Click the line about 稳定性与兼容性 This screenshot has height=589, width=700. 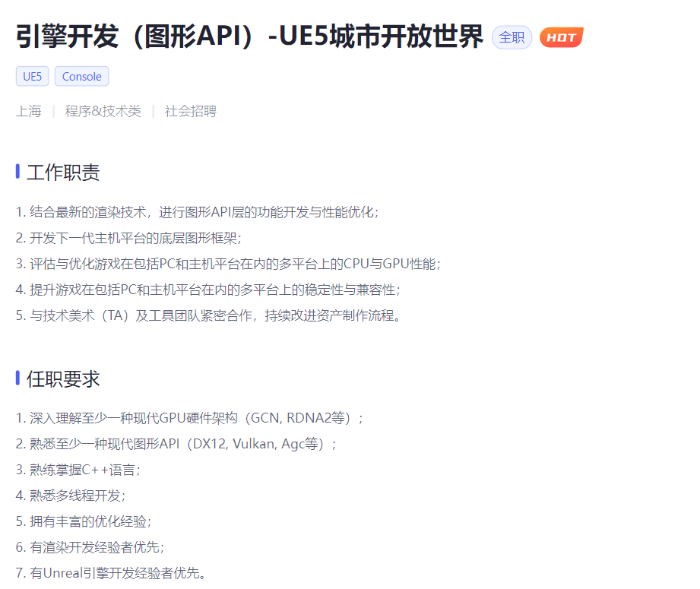(x=208, y=290)
